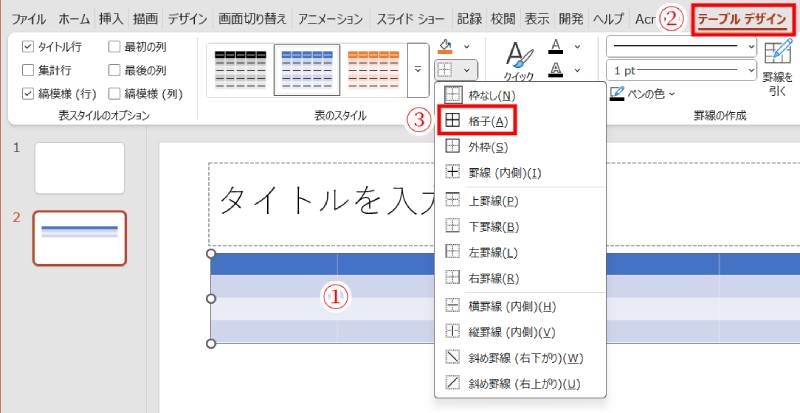Switch to the スライド ショー tab
The width and height of the screenshot is (800, 413).
point(411,19)
